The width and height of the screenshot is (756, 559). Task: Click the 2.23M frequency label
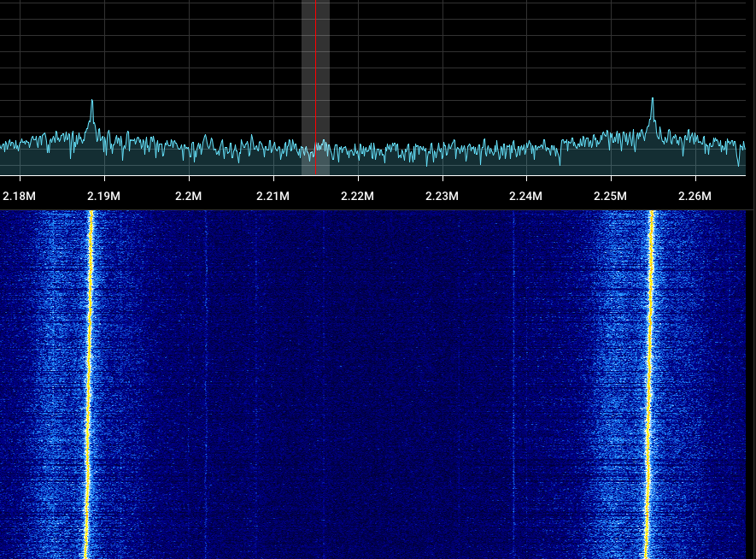(442, 197)
